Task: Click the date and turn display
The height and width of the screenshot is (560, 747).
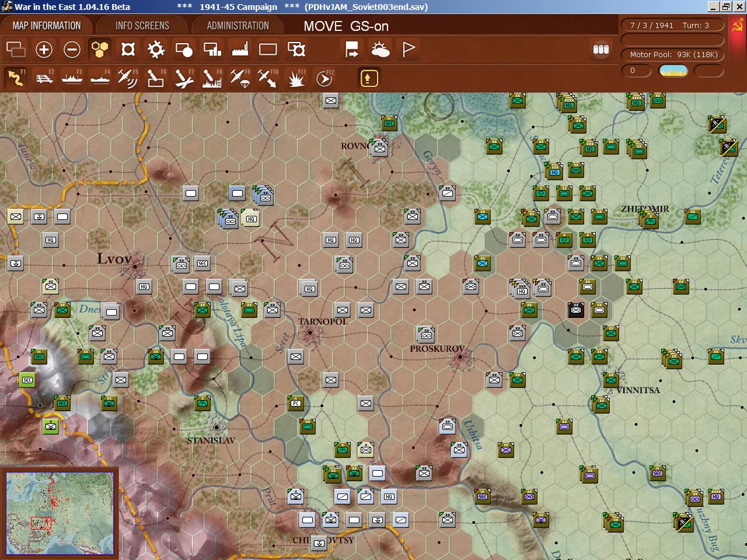Action: click(671, 25)
